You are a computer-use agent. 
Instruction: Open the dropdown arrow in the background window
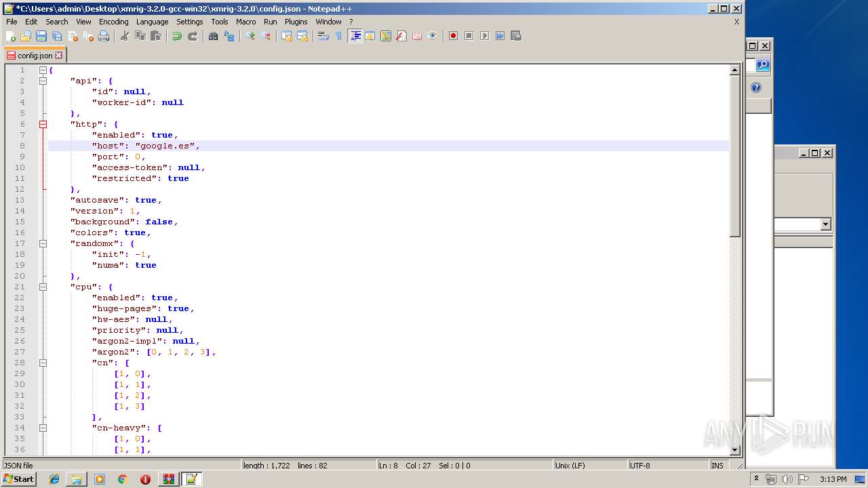pos(825,224)
